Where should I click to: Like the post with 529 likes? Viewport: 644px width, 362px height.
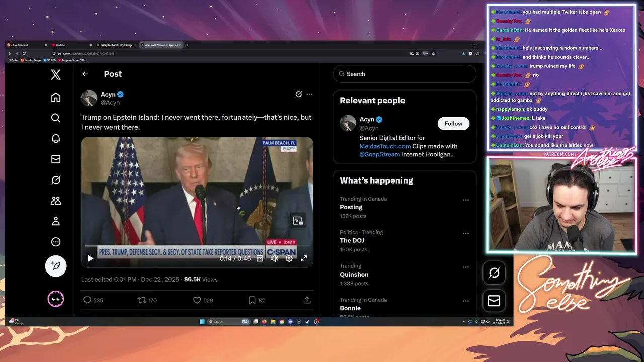click(x=203, y=300)
